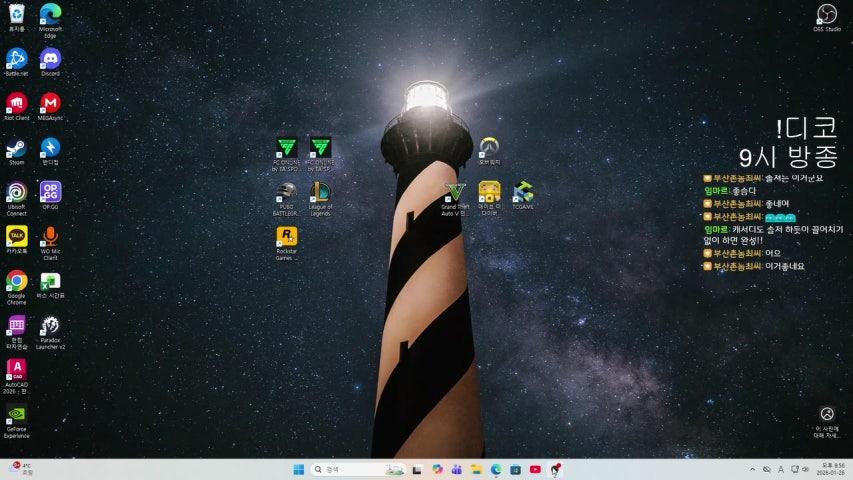Click the Windows Start button
This screenshot has width=853, height=480.
(x=298, y=469)
